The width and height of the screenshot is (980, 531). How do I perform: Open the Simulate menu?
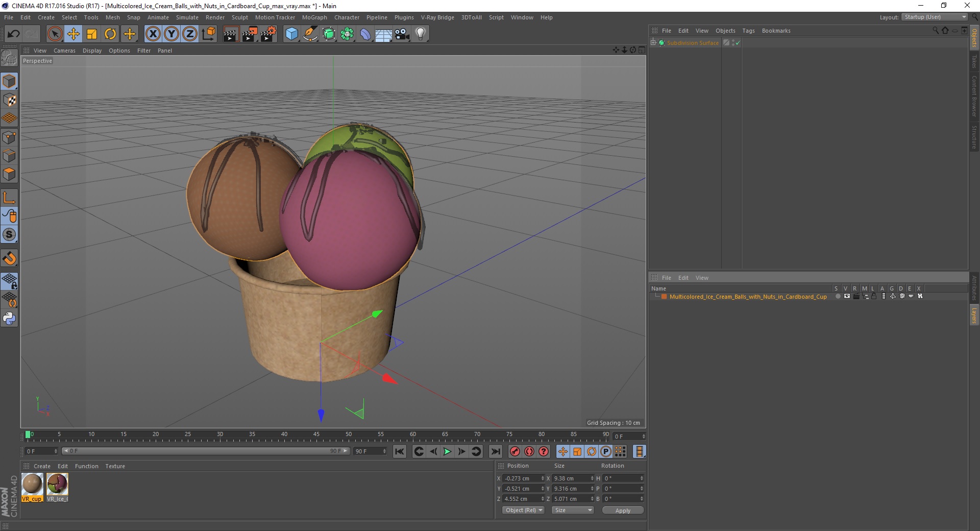pos(187,17)
